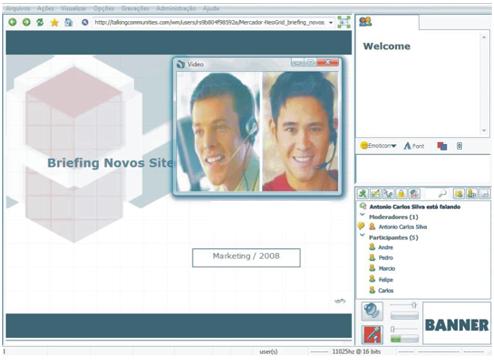Click the yellow favorites star icon

click(x=54, y=22)
